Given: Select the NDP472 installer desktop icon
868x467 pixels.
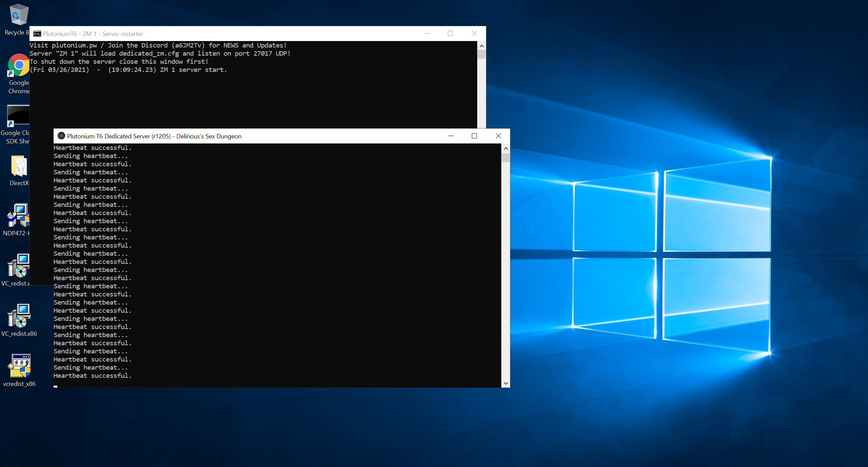Looking at the screenshot, I should point(17,220).
